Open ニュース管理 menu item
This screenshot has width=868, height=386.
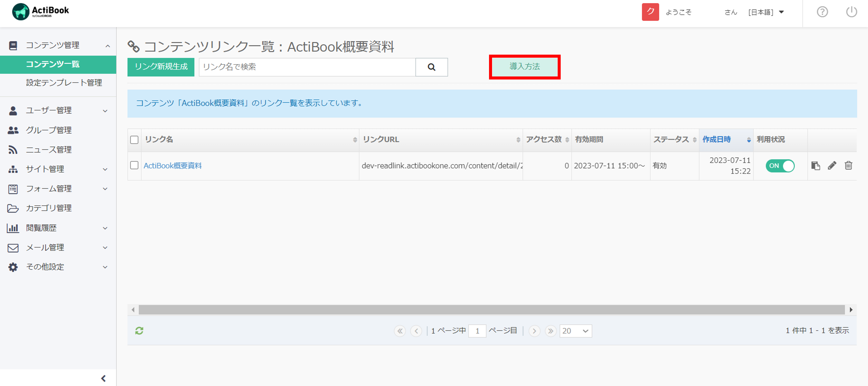point(49,150)
